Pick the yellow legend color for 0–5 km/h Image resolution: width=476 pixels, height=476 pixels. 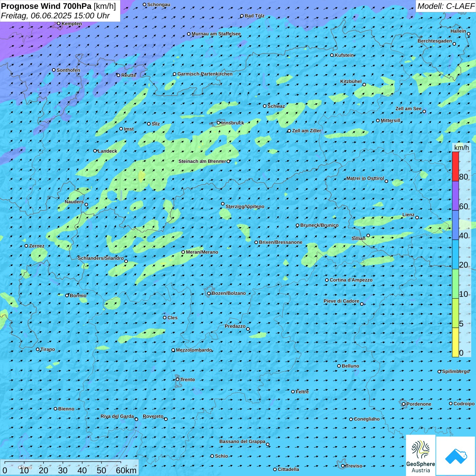pos(455,342)
